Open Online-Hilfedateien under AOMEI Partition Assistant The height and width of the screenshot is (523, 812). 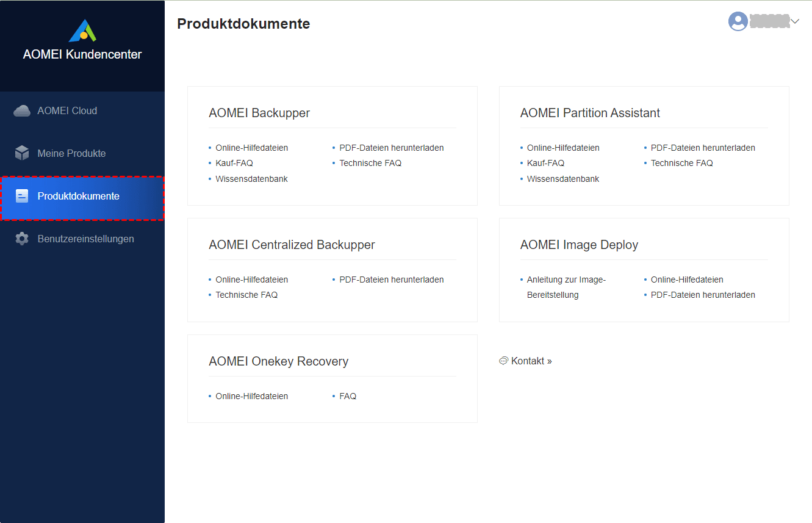pos(563,148)
